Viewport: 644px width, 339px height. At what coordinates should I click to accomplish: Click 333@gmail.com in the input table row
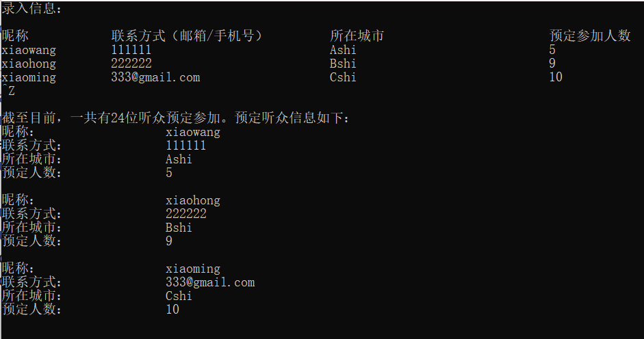[155, 77]
